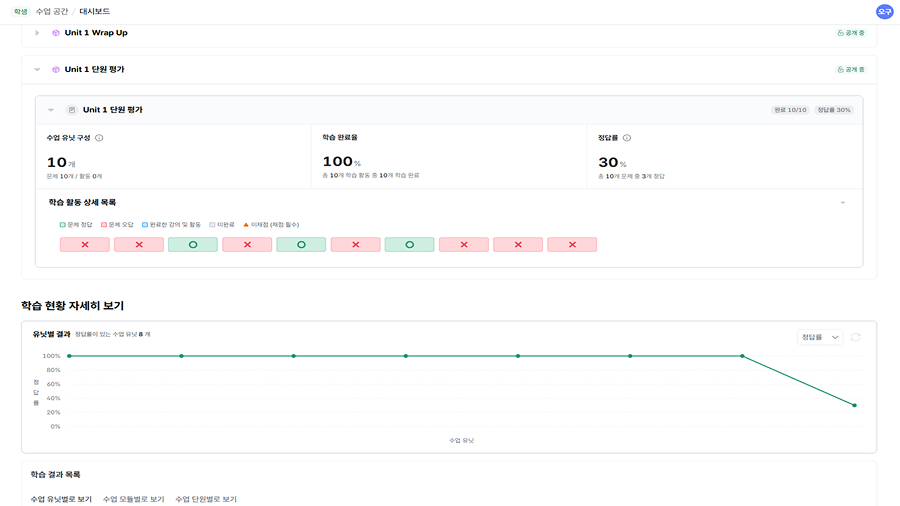Collapse the inner Unit 1 단원 평가 card
Viewport: 900px width, 506px height.
click(51, 110)
